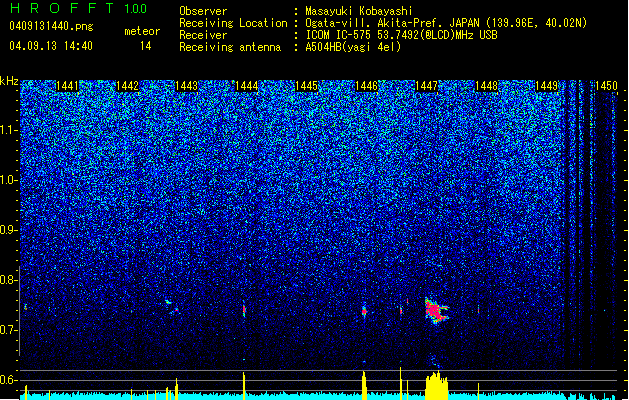Viewport: 629px width, 400px height.
Task: Click the timestamp 04.09.13 14:40
Action: pos(51,46)
